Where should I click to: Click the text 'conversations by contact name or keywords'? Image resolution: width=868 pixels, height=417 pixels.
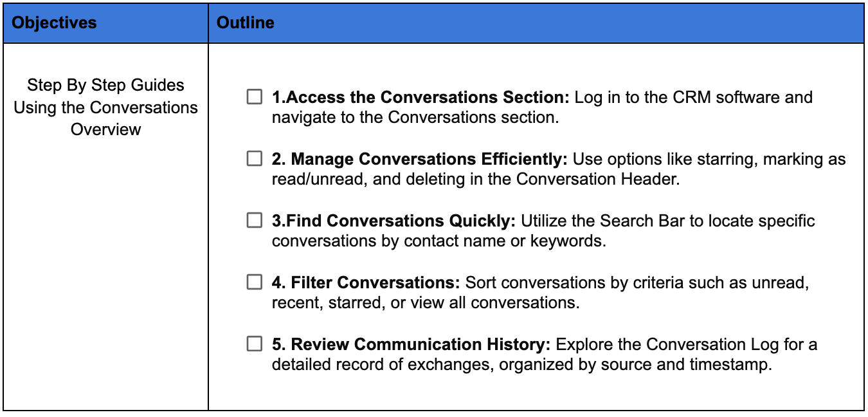438,241
